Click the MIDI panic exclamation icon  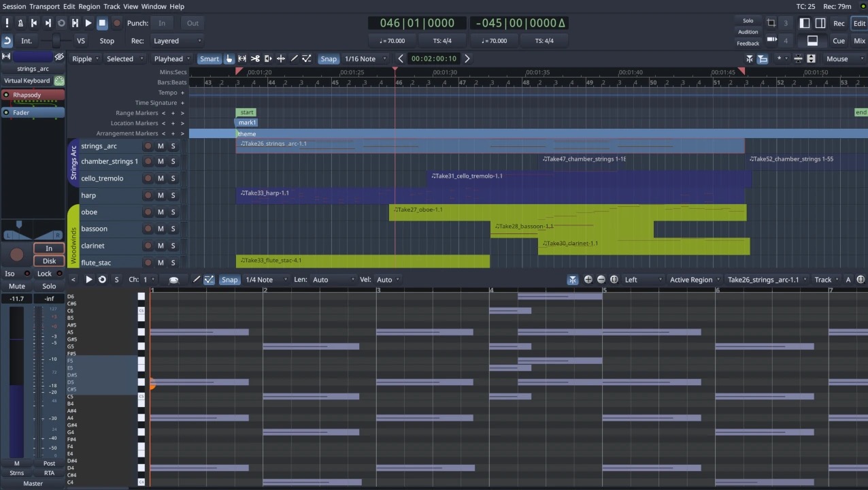click(x=7, y=23)
